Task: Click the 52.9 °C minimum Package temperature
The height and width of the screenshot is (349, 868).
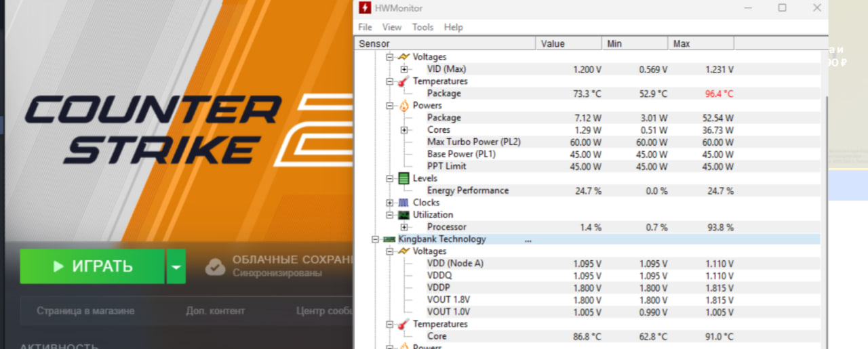Action: click(654, 94)
